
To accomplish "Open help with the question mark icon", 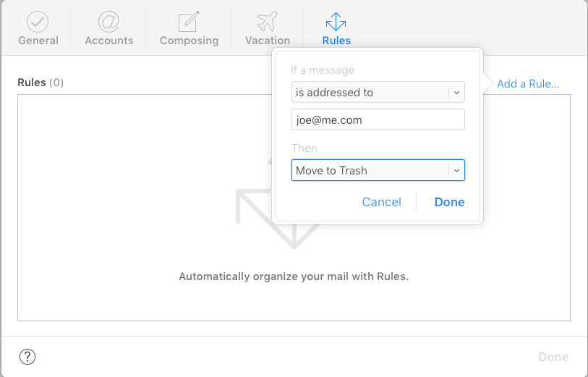I will coord(27,356).
